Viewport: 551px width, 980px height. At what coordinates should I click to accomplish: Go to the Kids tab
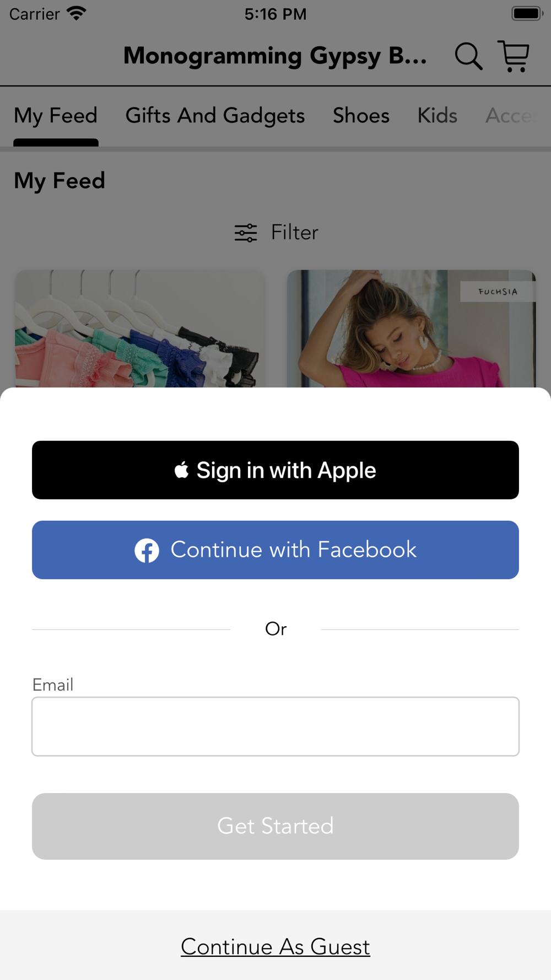[437, 116]
